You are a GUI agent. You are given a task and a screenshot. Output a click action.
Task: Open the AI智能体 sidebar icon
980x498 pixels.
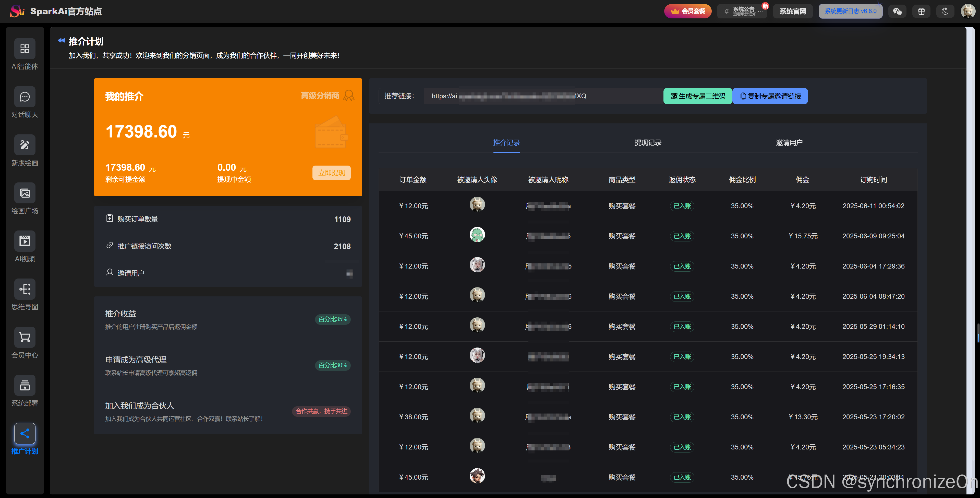[x=25, y=49]
